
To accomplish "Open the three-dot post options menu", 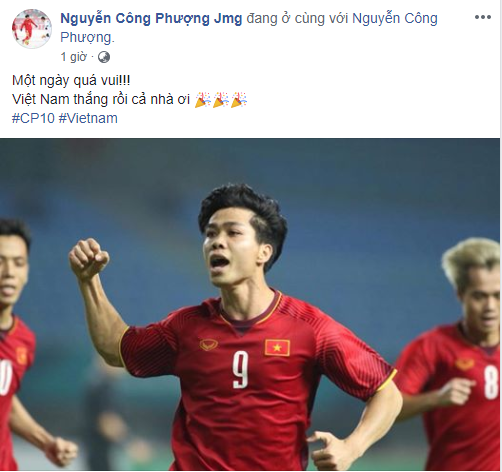I will [483, 17].
